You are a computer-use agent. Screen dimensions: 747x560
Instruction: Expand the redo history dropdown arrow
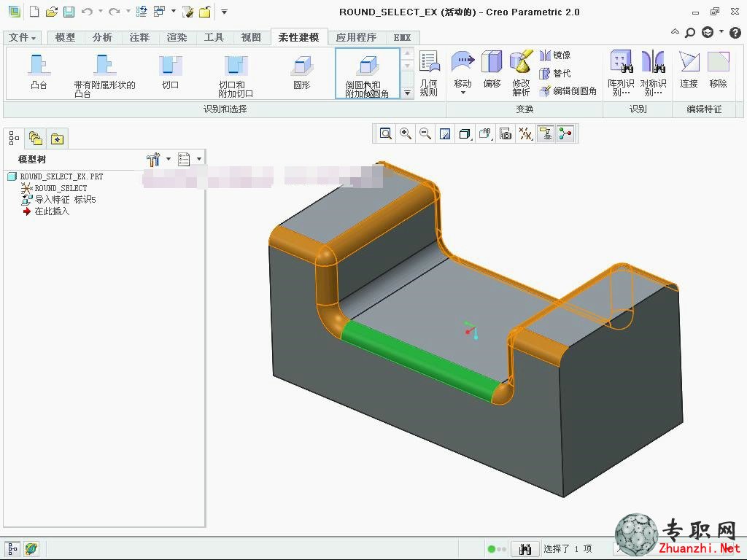click(128, 11)
